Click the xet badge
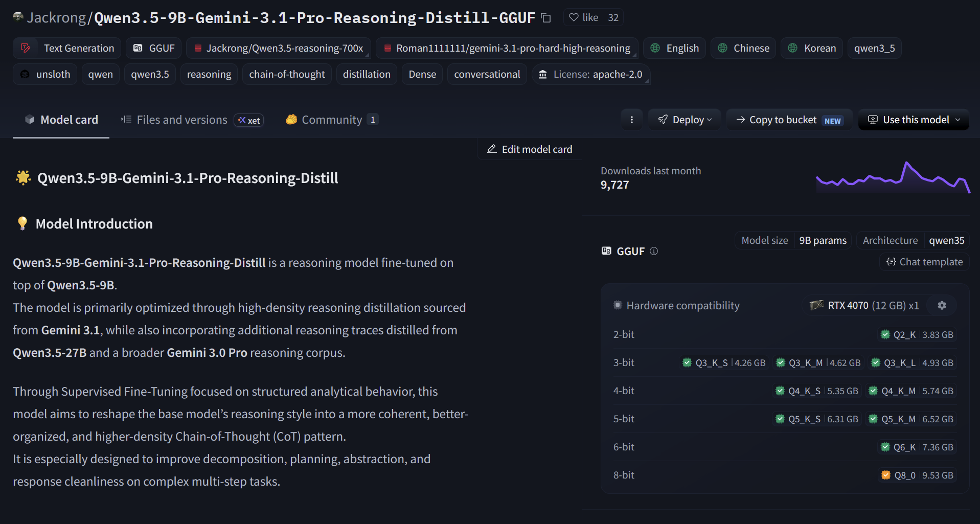 (249, 120)
